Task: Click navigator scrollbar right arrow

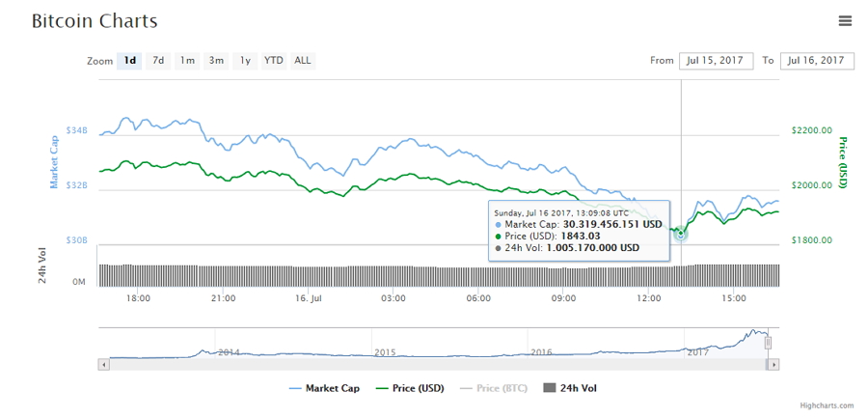Action: pos(773,365)
